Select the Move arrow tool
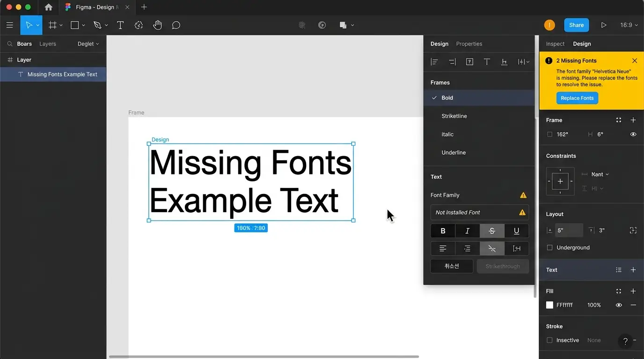Image resolution: width=644 pixels, height=359 pixels. [x=29, y=25]
